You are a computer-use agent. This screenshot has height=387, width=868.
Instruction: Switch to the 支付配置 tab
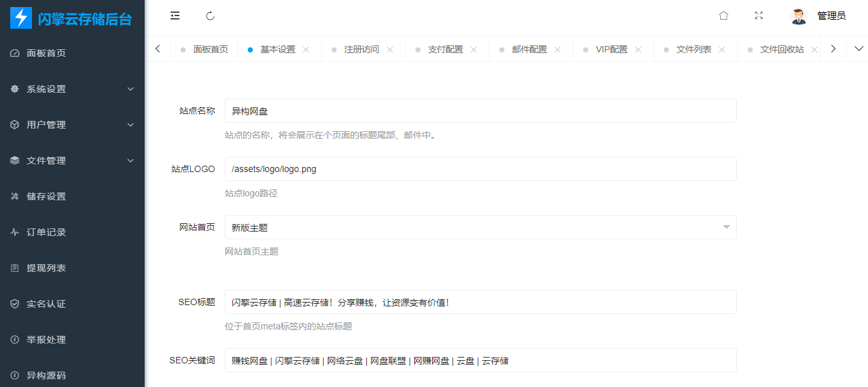tap(446, 48)
